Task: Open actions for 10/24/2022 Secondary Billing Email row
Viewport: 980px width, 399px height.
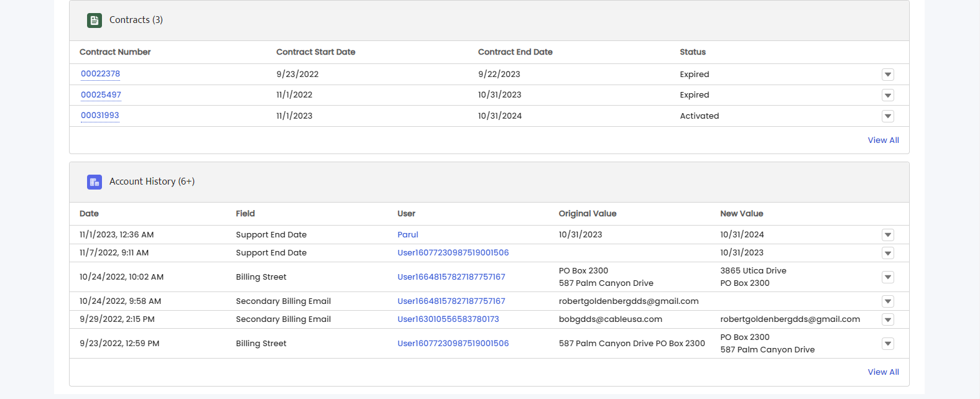Action: 888,301
